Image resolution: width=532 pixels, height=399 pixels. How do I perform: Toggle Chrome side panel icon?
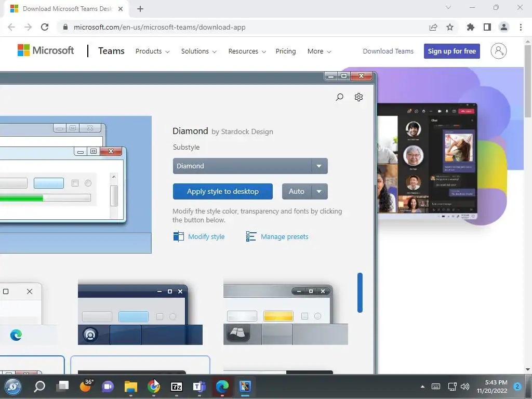point(487,27)
